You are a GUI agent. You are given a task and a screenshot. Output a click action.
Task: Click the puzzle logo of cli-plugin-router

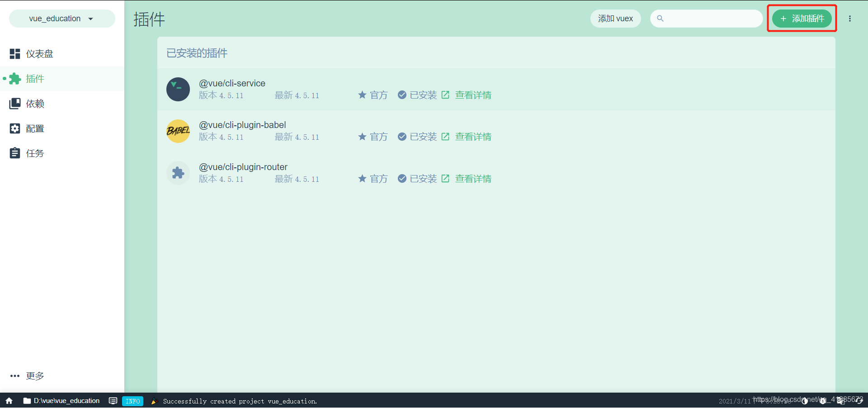click(x=178, y=173)
